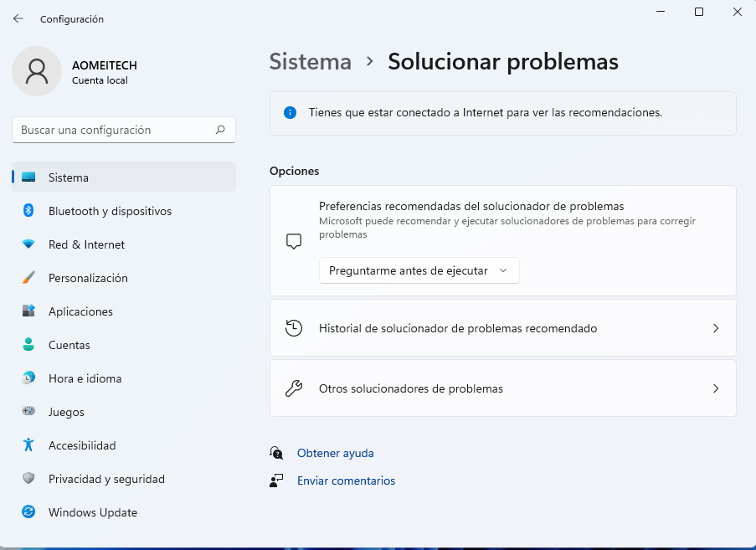Image resolution: width=756 pixels, height=550 pixels.
Task: Navigate to Sistema in the breadcrumb
Action: coord(310,62)
